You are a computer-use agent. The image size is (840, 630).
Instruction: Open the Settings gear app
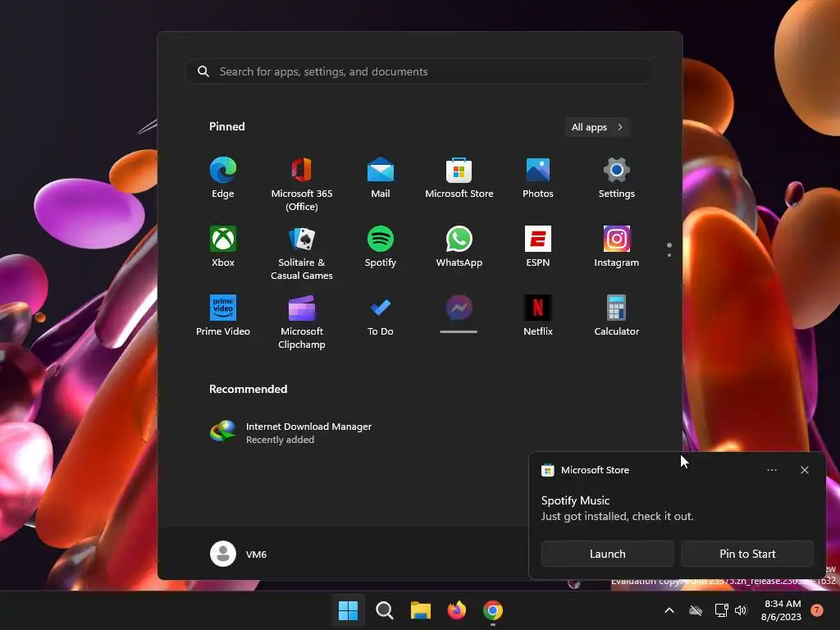click(617, 178)
